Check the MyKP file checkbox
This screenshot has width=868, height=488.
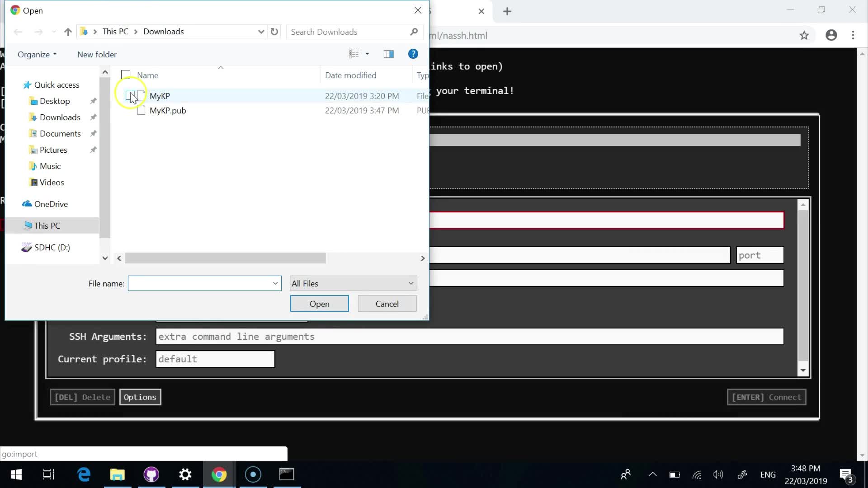[130, 95]
